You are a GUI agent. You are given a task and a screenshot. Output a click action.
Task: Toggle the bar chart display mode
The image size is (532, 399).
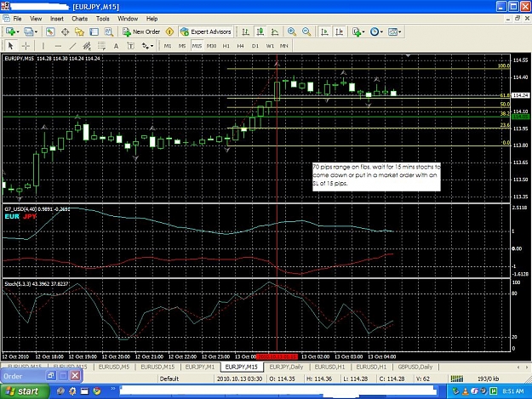[x=245, y=31]
